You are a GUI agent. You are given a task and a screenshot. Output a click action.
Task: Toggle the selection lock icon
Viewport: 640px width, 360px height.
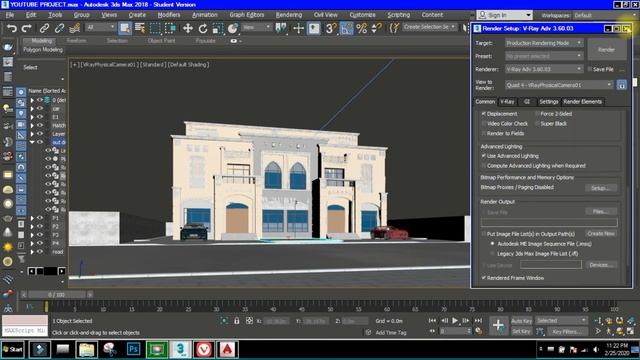[x=236, y=321]
